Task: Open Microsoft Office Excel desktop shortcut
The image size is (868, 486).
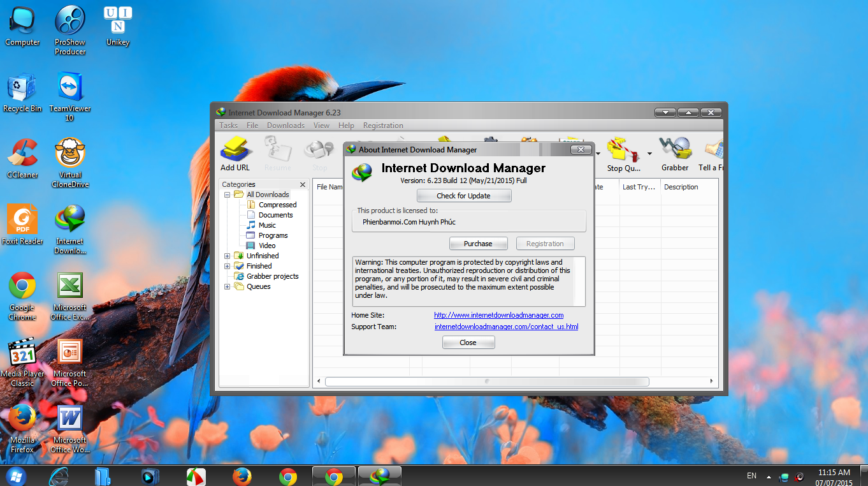Action: (x=70, y=296)
